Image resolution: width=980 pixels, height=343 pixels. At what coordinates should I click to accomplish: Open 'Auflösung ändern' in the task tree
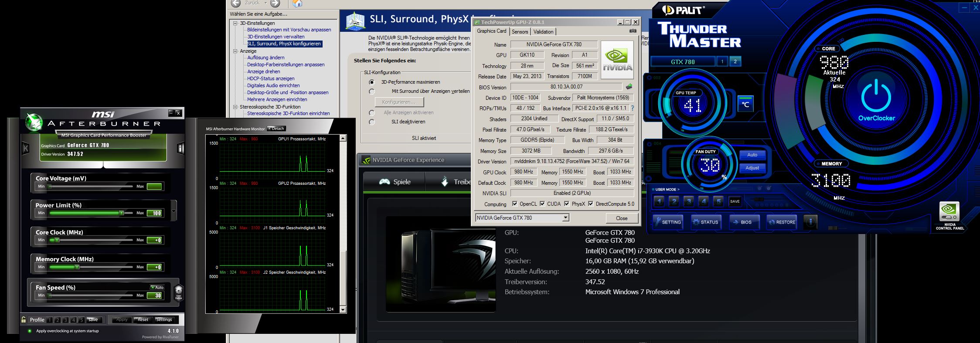(x=266, y=58)
